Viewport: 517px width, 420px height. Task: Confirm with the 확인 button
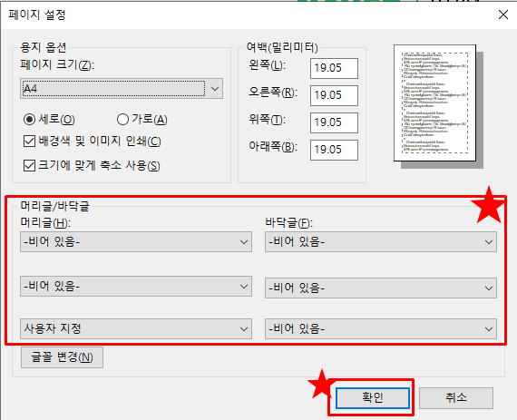(373, 398)
